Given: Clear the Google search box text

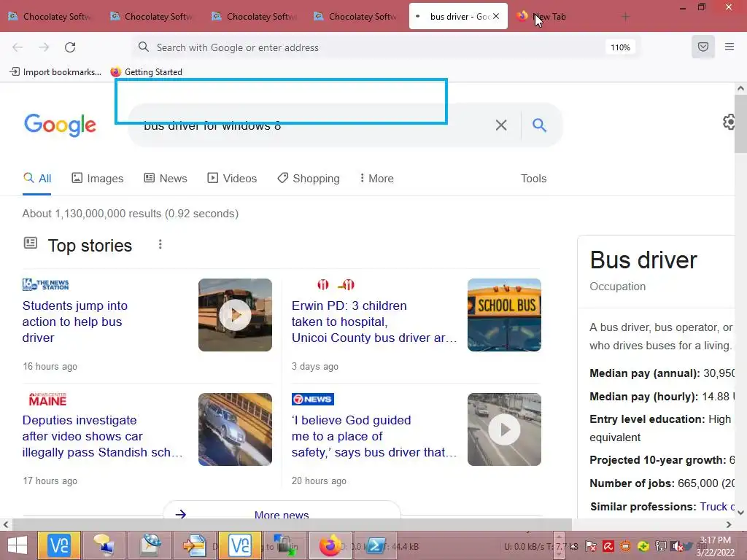Looking at the screenshot, I should (500, 125).
